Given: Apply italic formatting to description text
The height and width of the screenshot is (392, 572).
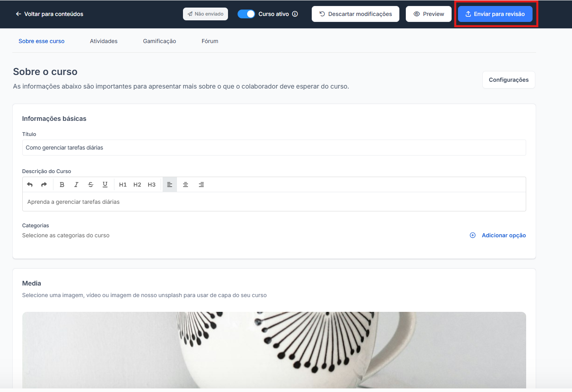Looking at the screenshot, I should click(x=76, y=185).
